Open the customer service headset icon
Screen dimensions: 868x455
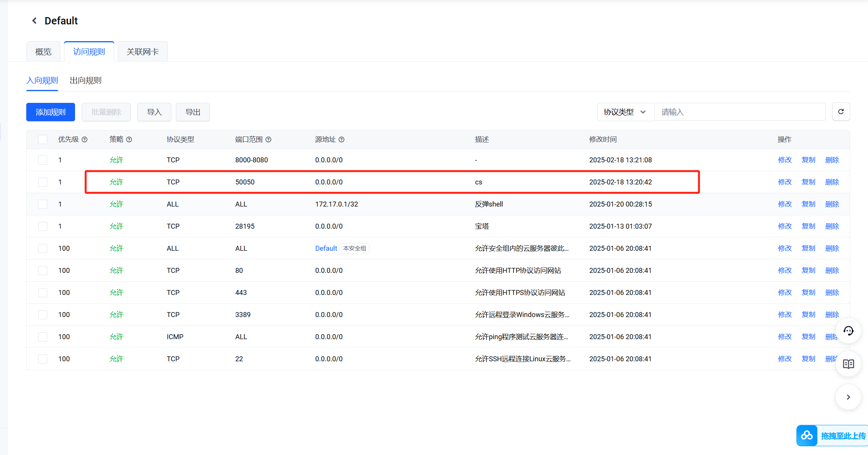[848, 331]
